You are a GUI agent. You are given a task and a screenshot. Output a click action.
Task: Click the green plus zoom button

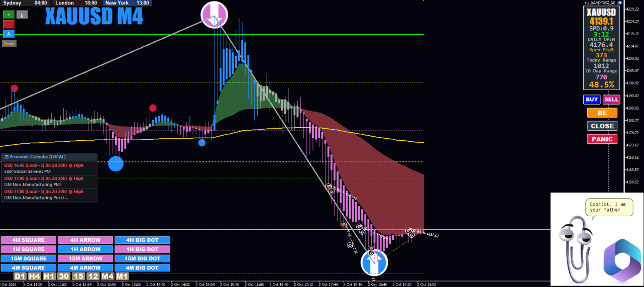coord(9,15)
